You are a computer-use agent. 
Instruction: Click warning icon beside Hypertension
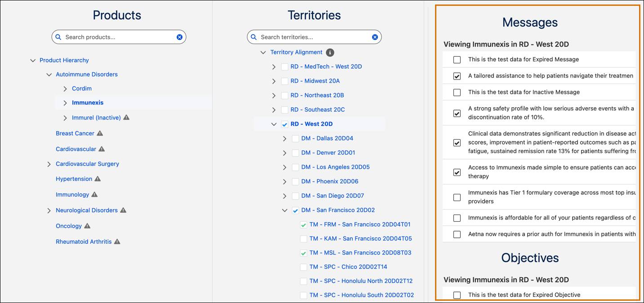98,179
